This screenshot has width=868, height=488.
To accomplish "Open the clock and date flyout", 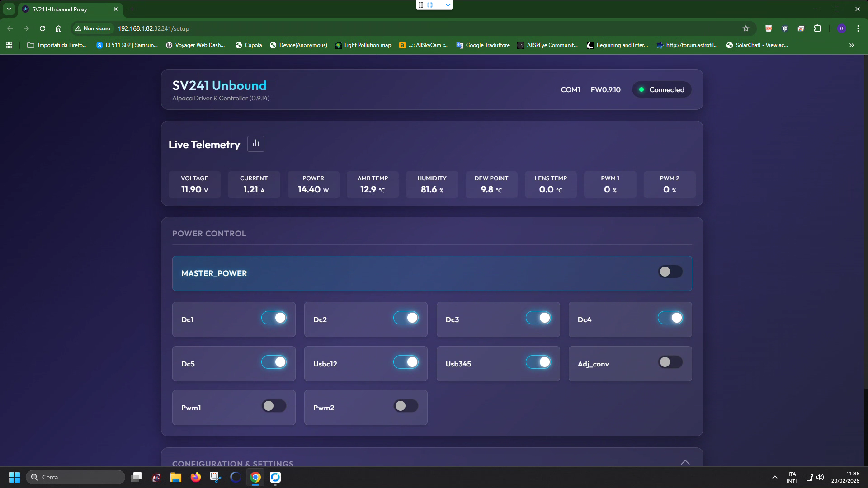I will tap(845, 477).
